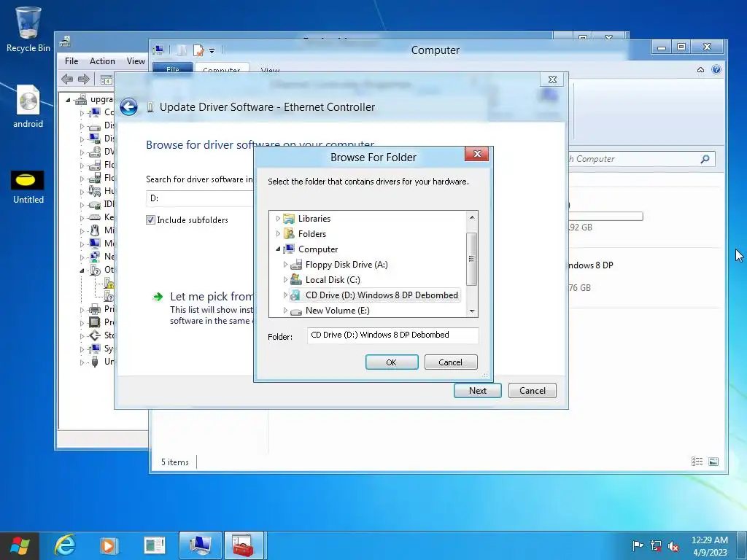Image resolution: width=747 pixels, height=560 pixels.
Task: Click the Mice device category icon
Action: pyautogui.click(x=95, y=230)
